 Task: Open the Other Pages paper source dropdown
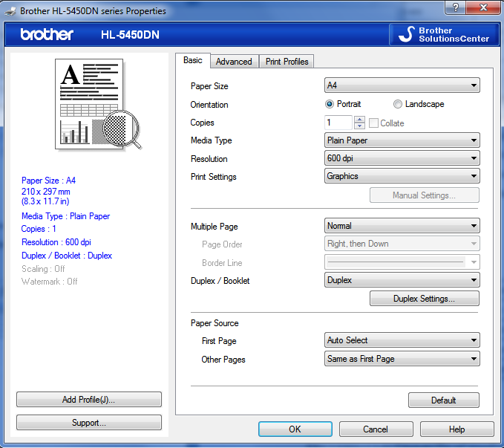tap(402, 359)
